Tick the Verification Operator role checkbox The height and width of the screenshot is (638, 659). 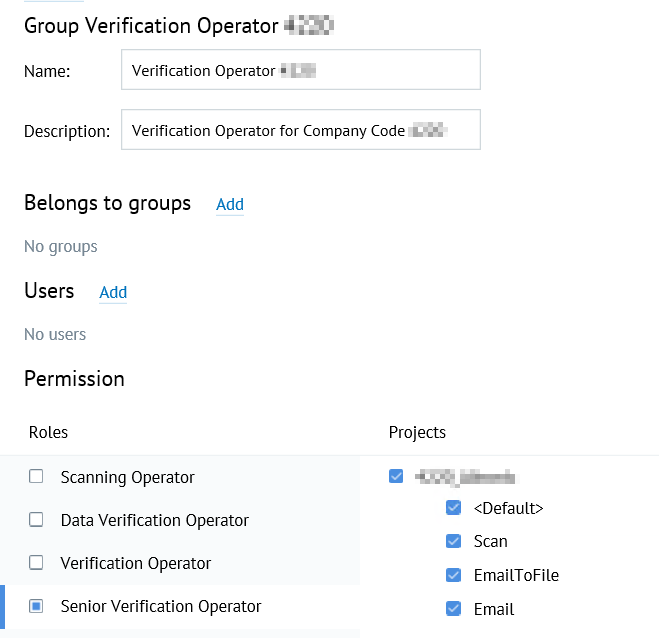pos(36,562)
